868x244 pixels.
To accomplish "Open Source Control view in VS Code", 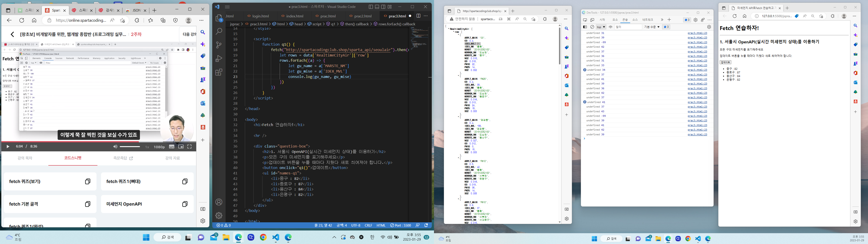I will [219, 45].
